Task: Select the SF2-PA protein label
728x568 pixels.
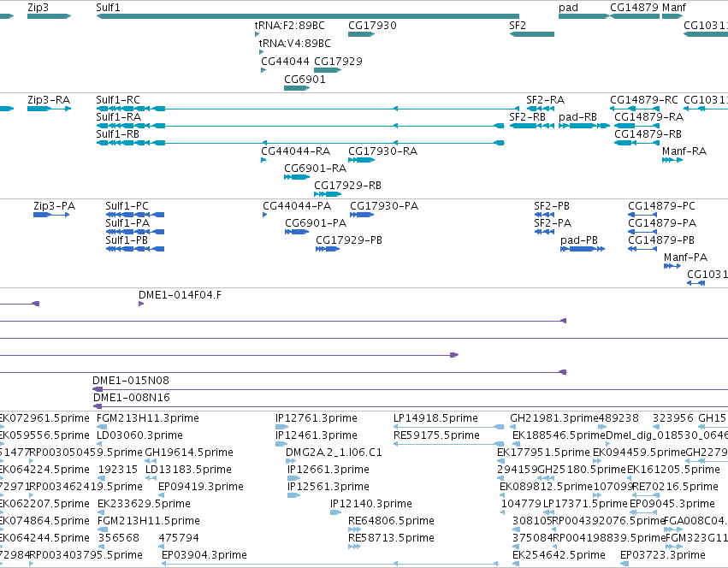Action: [x=553, y=223]
